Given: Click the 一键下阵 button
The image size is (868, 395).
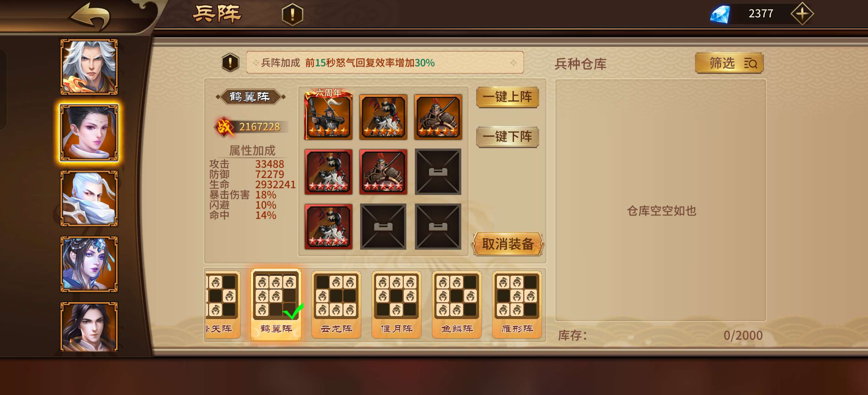Looking at the screenshot, I should point(508,136).
